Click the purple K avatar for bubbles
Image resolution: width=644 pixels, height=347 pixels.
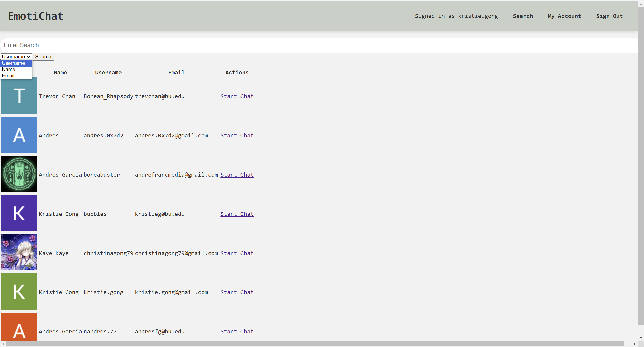[19, 213]
